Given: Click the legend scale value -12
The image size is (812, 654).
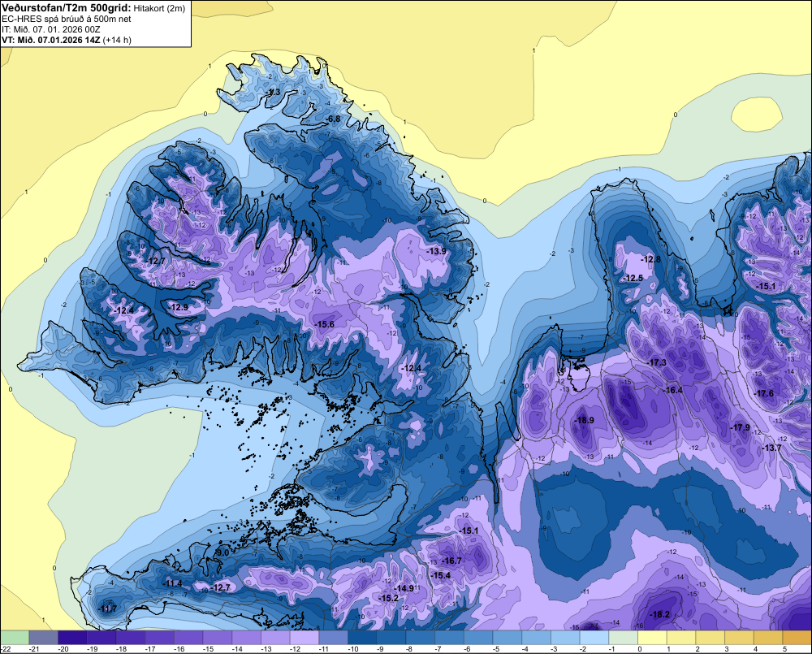Looking at the screenshot, I should point(296,649).
